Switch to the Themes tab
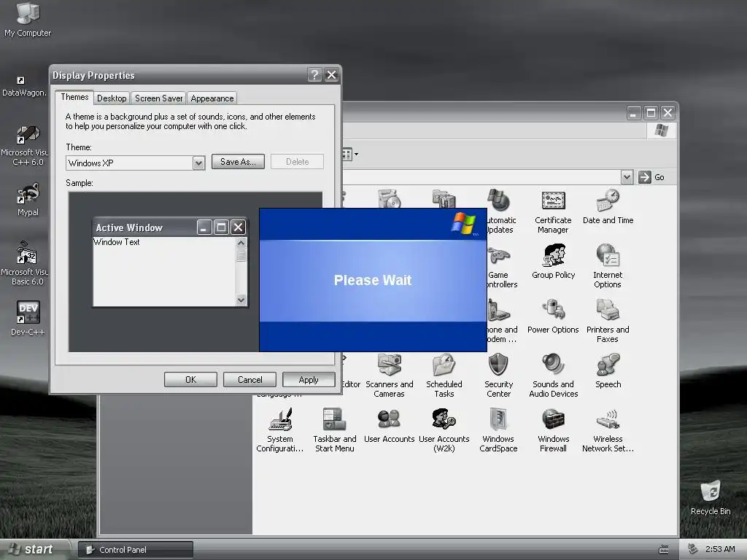This screenshot has width=747, height=560. [74, 97]
